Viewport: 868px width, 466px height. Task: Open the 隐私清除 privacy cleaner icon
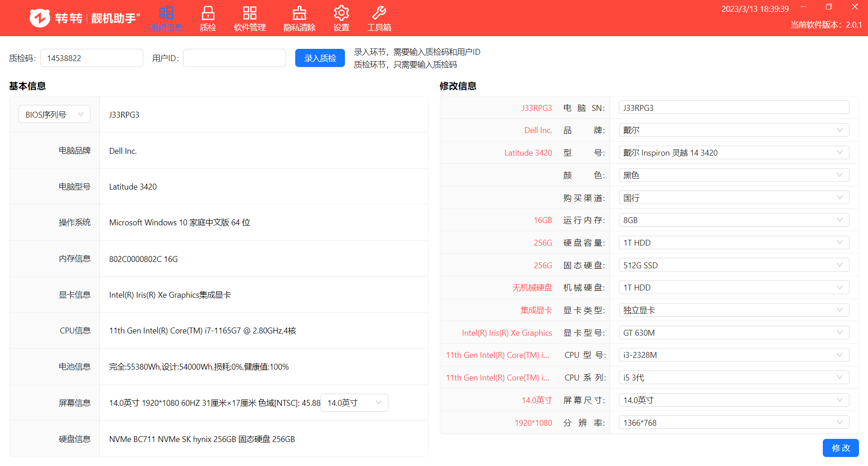click(299, 13)
